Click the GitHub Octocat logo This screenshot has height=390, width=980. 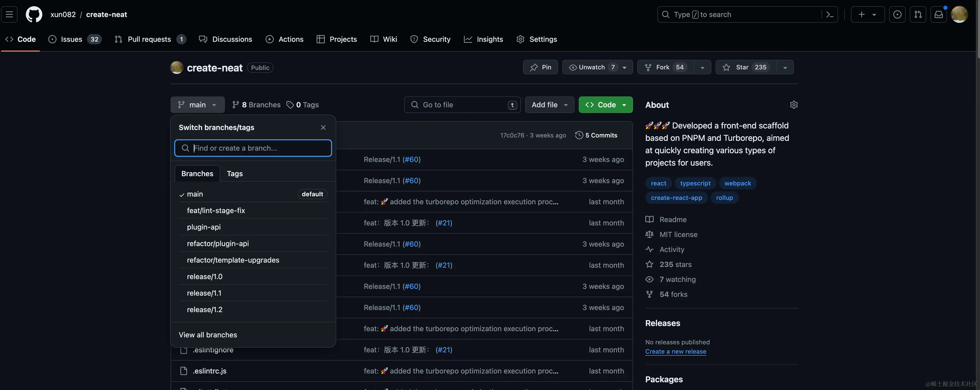(34, 15)
